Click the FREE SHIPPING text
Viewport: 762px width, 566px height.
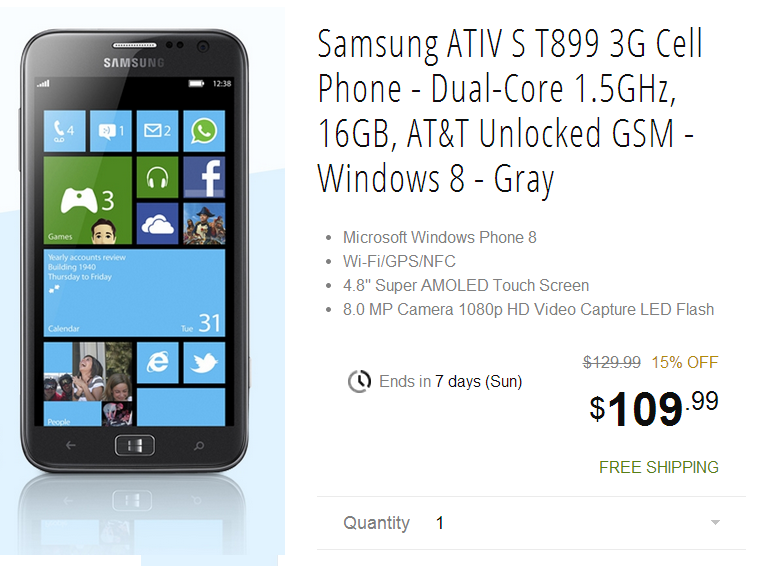(658, 467)
